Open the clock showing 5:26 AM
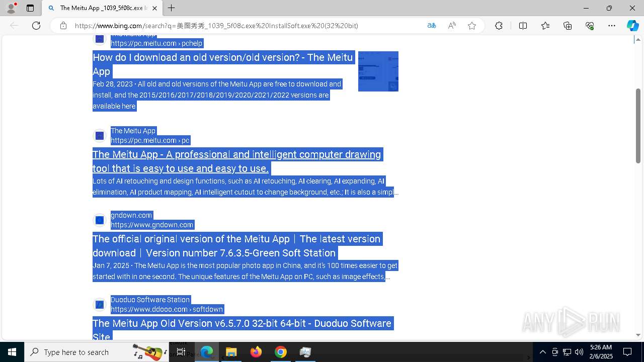This screenshot has width=644, height=362. tap(601, 352)
